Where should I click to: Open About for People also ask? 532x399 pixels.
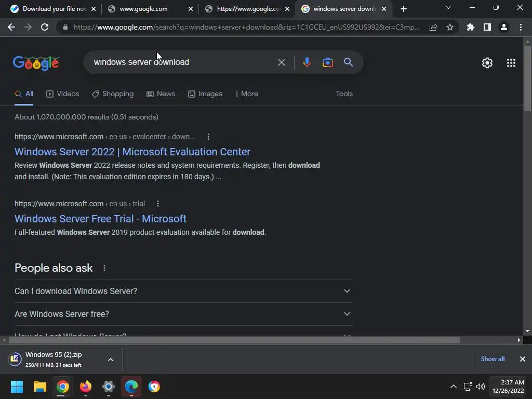point(104,269)
